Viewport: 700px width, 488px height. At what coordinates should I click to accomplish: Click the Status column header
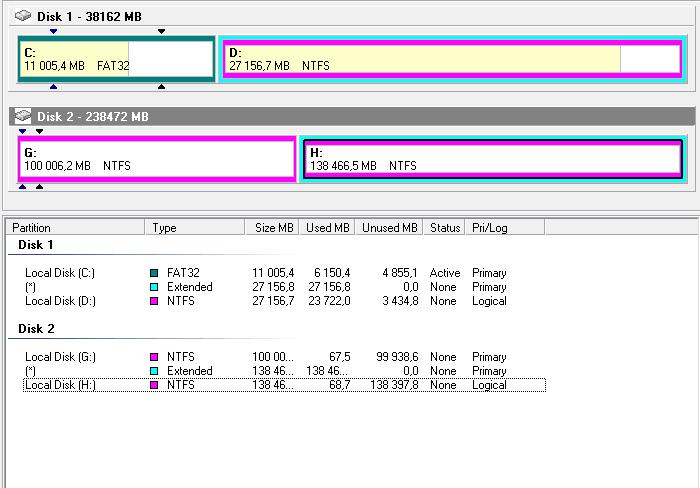(x=444, y=228)
